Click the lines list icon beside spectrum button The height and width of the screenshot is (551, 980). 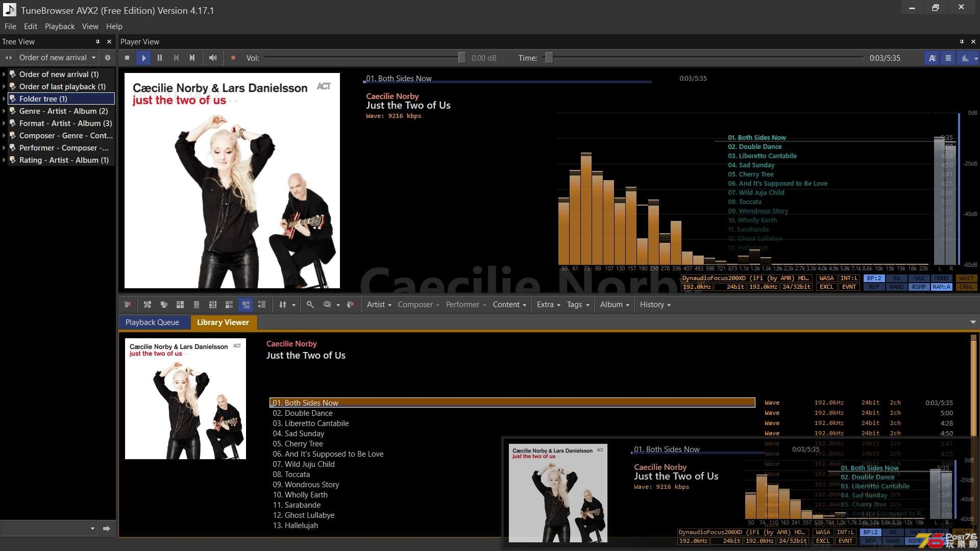pos(948,58)
